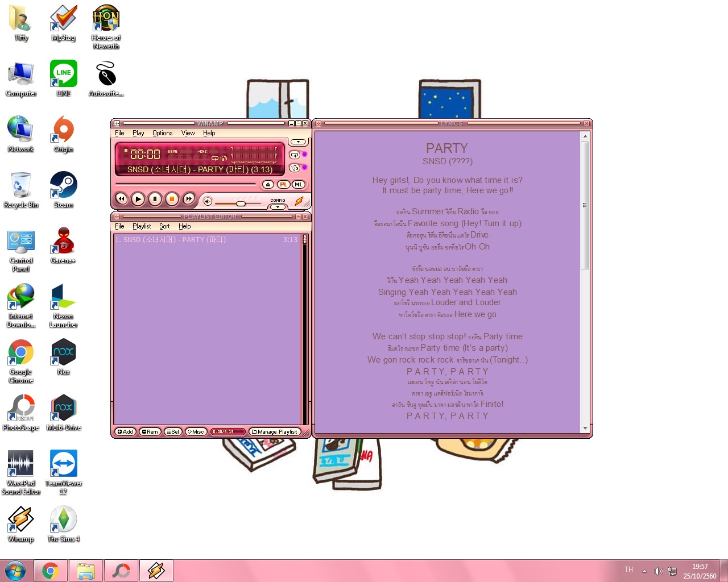This screenshot has height=582, width=728.
Task: Click the Lyrics window vertical scrollbar thumb
Action: [585, 205]
